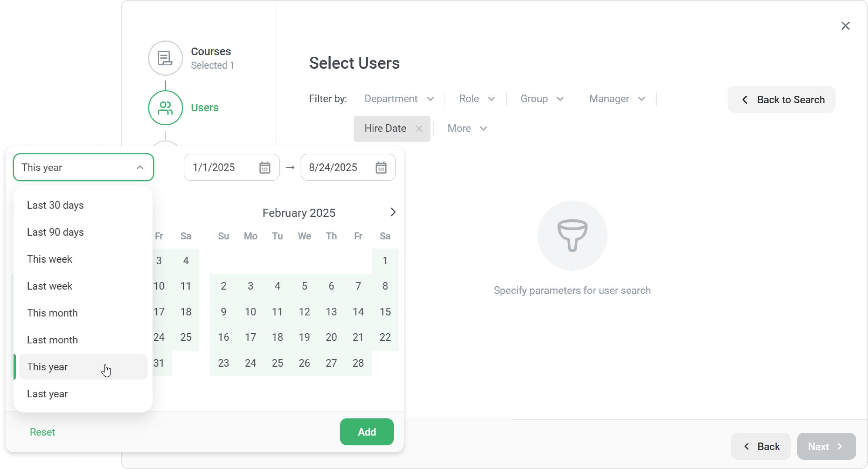Select the Last month preset
868x469 pixels.
click(x=52, y=340)
